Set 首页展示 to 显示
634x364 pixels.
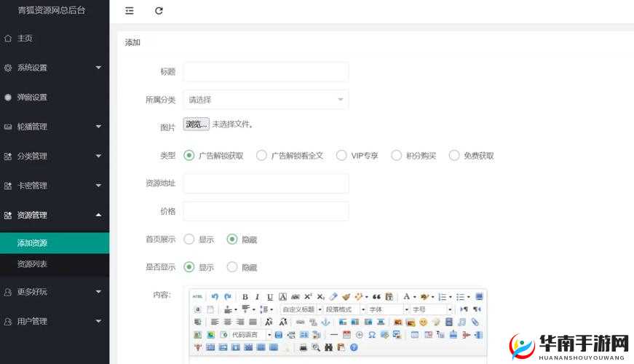pyautogui.click(x=189, y=240)
